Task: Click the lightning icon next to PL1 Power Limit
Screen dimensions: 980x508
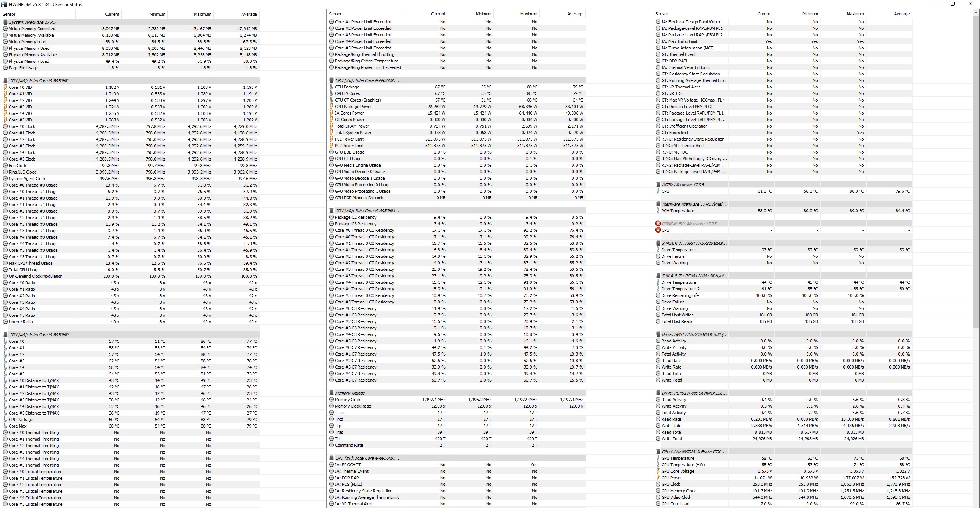Action: [x=332, y=139]
